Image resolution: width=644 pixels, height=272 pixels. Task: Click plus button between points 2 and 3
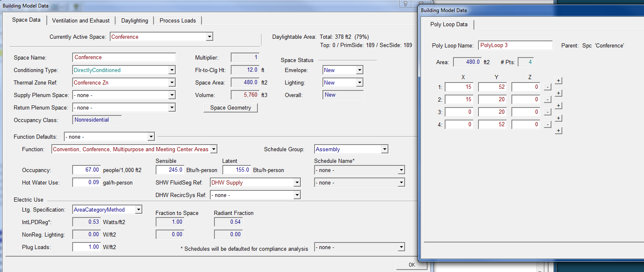coord(558,106)
